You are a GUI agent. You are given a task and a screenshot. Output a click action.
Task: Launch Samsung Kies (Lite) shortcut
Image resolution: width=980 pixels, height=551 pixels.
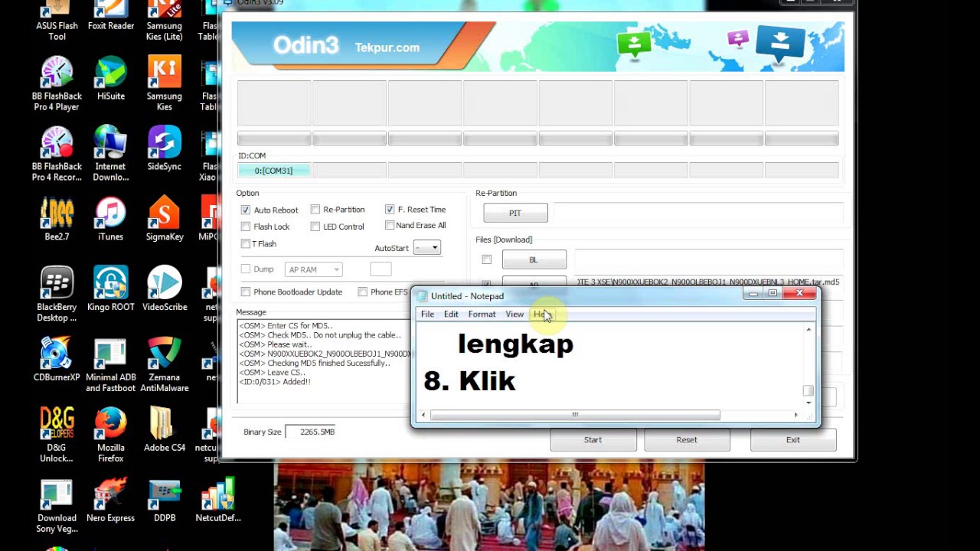164,21
